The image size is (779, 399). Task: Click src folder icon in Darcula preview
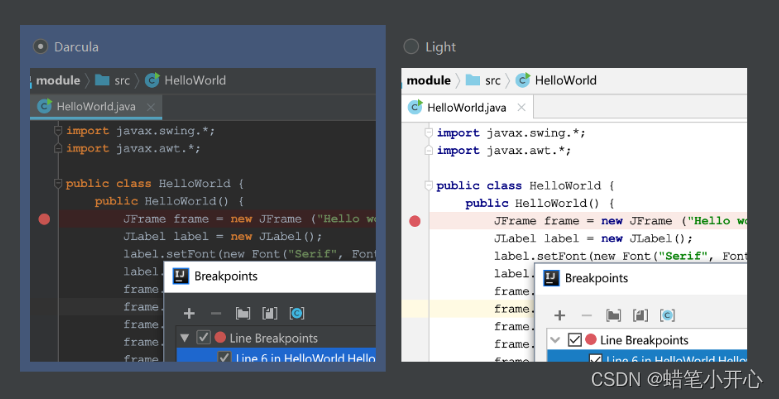[102, 80]
